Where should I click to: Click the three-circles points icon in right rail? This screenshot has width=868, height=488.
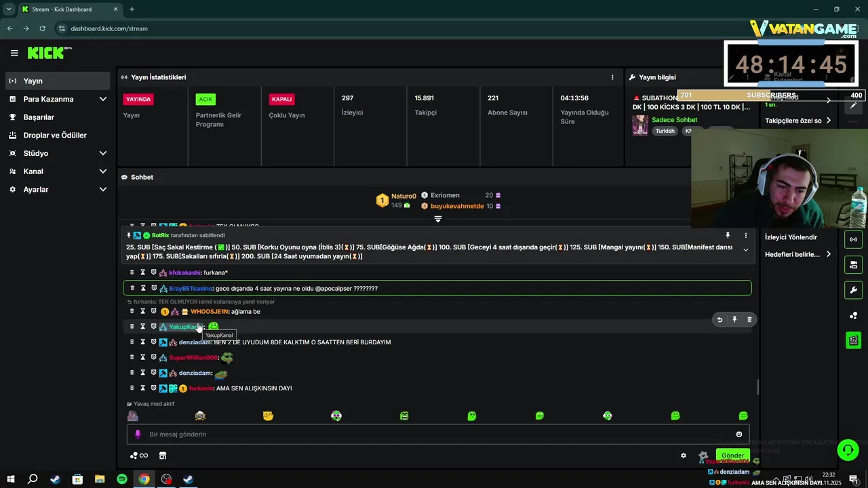[x=853, y=315]
